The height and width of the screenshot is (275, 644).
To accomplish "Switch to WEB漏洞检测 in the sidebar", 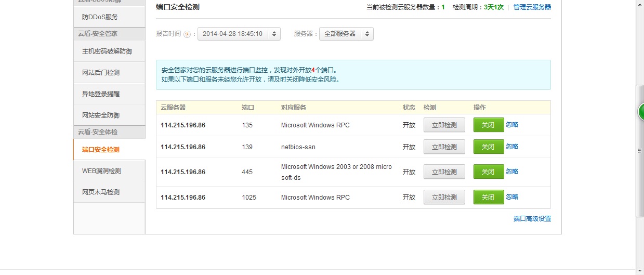I will [101, 171].
